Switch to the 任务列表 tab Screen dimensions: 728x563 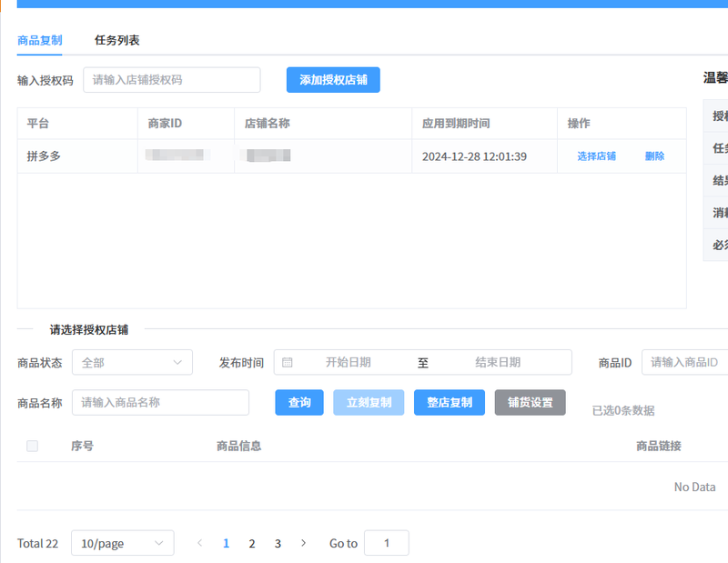(117, 40)
